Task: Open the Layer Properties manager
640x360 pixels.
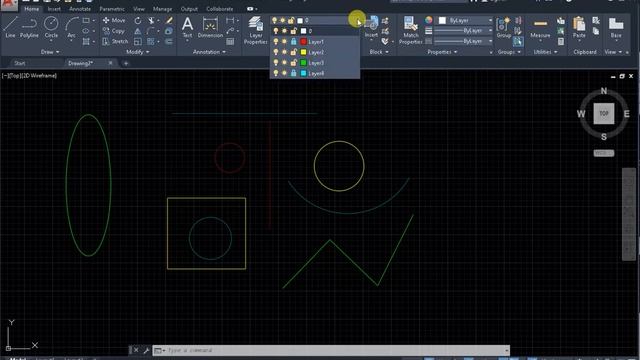Action: click(x=256, y=30)
